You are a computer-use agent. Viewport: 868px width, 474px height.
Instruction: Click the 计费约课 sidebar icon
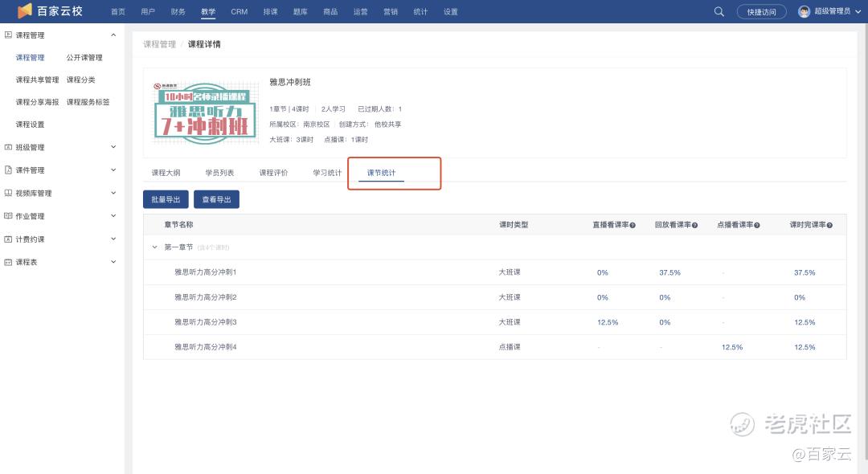coord(8,239)
